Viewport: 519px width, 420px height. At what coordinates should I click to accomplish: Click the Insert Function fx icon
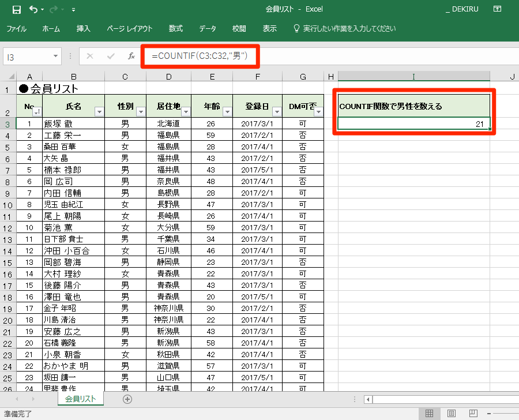[x=131, y=57]
